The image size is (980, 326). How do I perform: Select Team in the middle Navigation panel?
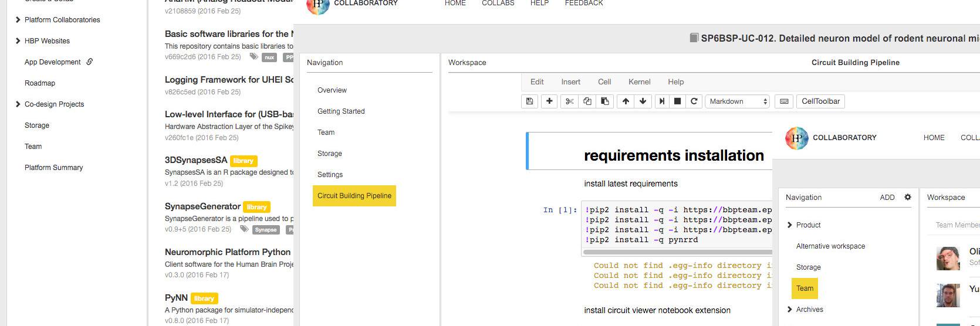(x=326, y=133)
